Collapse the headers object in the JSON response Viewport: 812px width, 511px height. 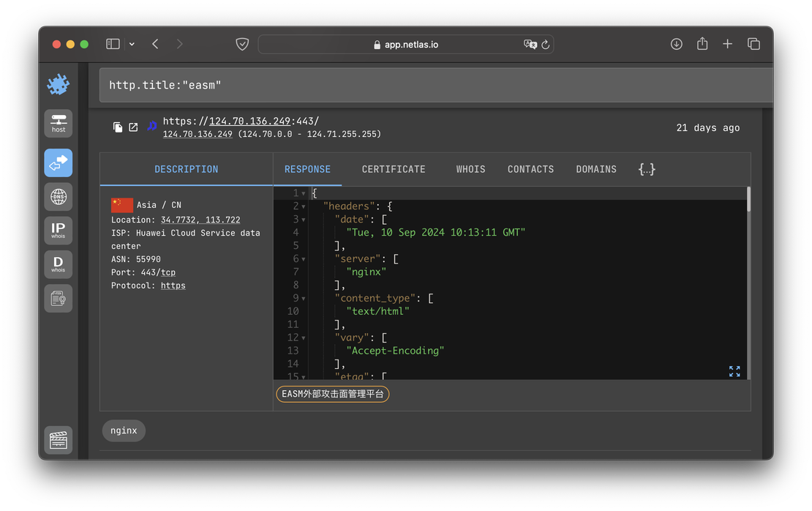tap(303, 206)
